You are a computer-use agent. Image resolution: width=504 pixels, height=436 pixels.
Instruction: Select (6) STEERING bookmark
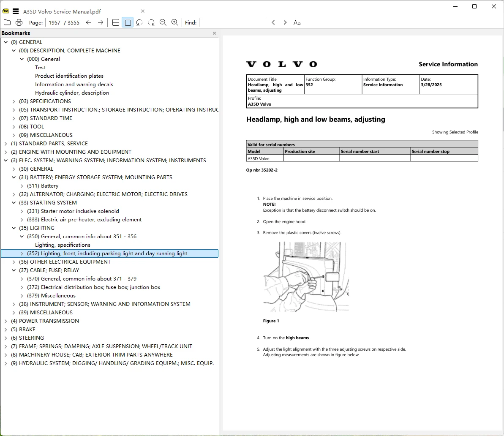27,338
